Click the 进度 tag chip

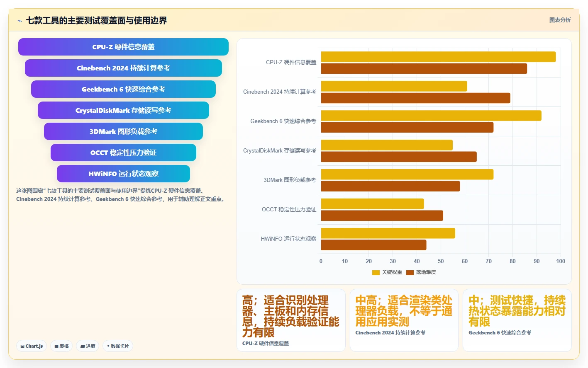(x=88, y=346)
